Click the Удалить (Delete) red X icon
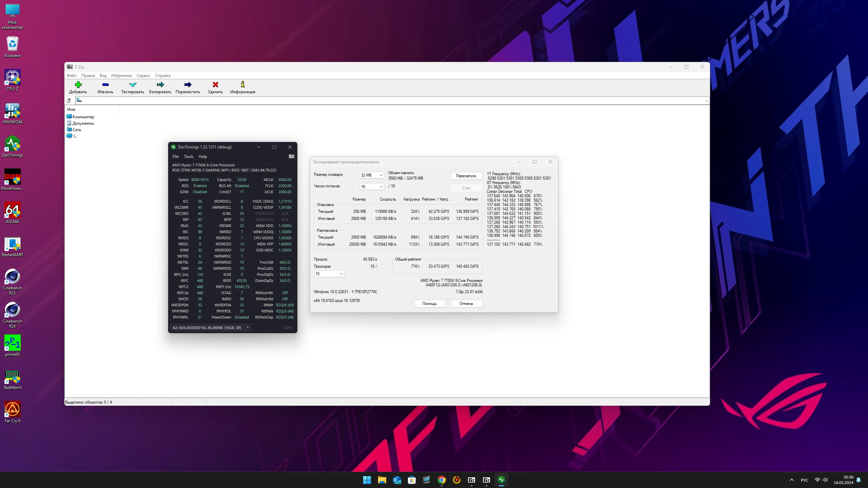868x488 pixels. [215, 85]
